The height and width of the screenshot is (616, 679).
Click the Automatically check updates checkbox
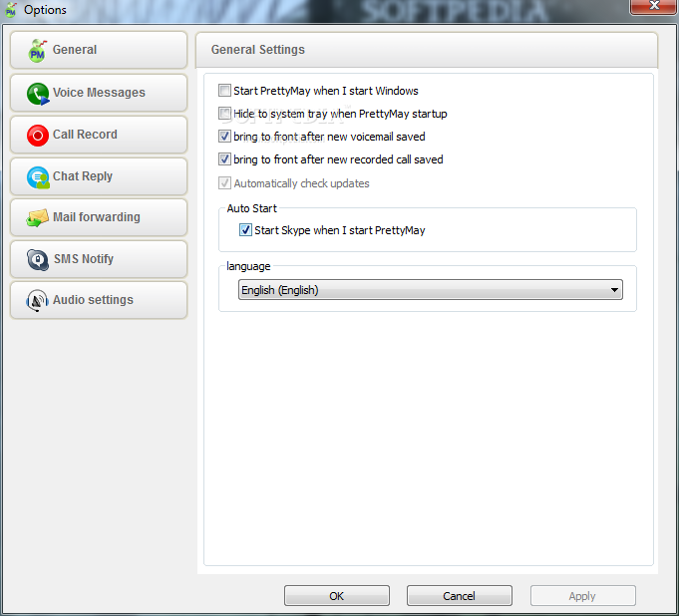tap(224, 183)
